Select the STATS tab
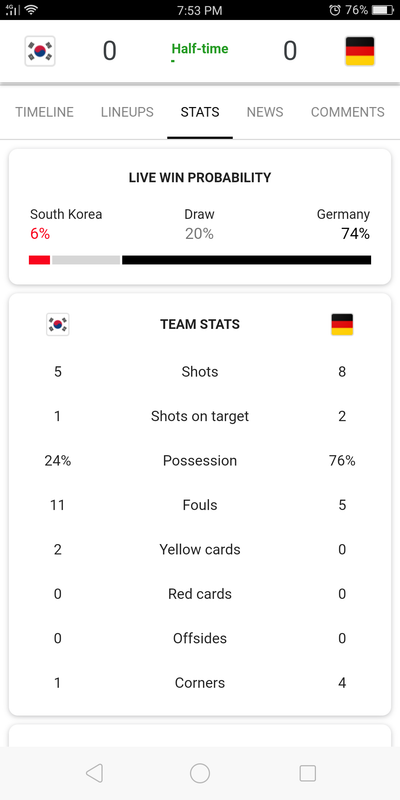400x800 pixels. [x=200, y=112]
